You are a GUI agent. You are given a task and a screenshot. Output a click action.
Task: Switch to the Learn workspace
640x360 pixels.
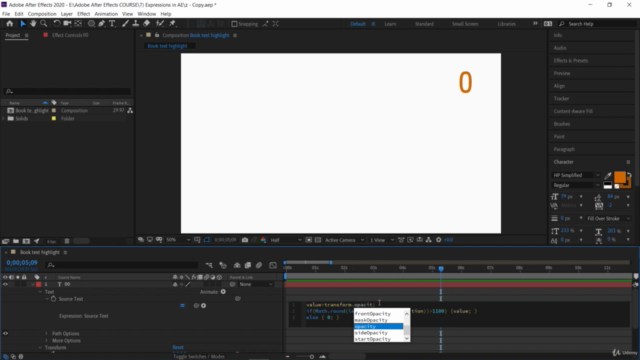click(390, 24)
